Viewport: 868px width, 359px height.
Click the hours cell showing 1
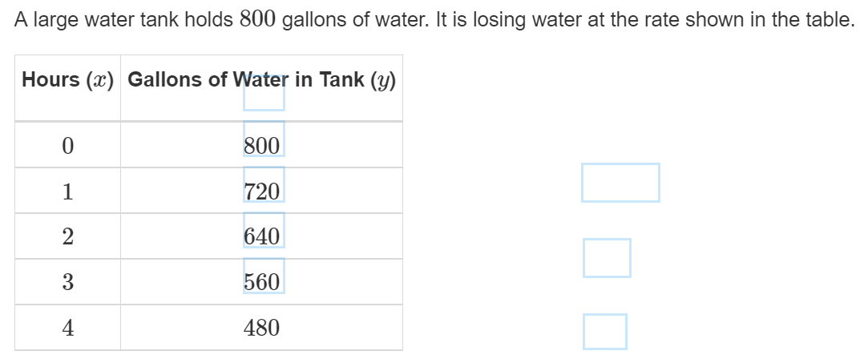pyautogui.click(x=68, y=192)
